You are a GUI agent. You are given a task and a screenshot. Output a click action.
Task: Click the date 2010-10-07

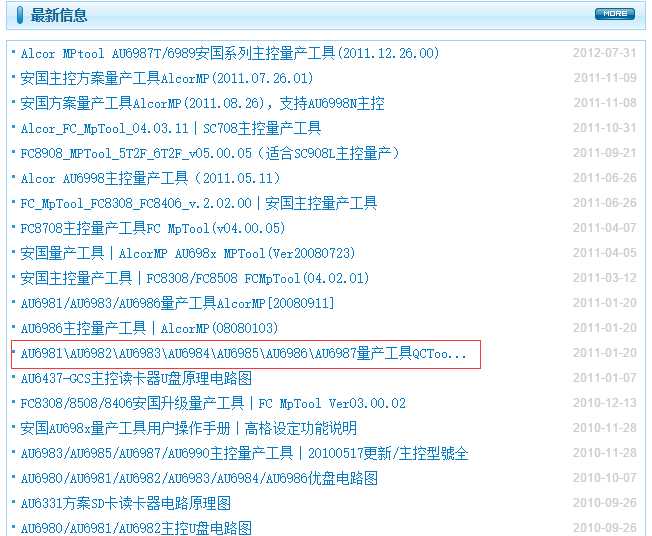pos(605,478)
